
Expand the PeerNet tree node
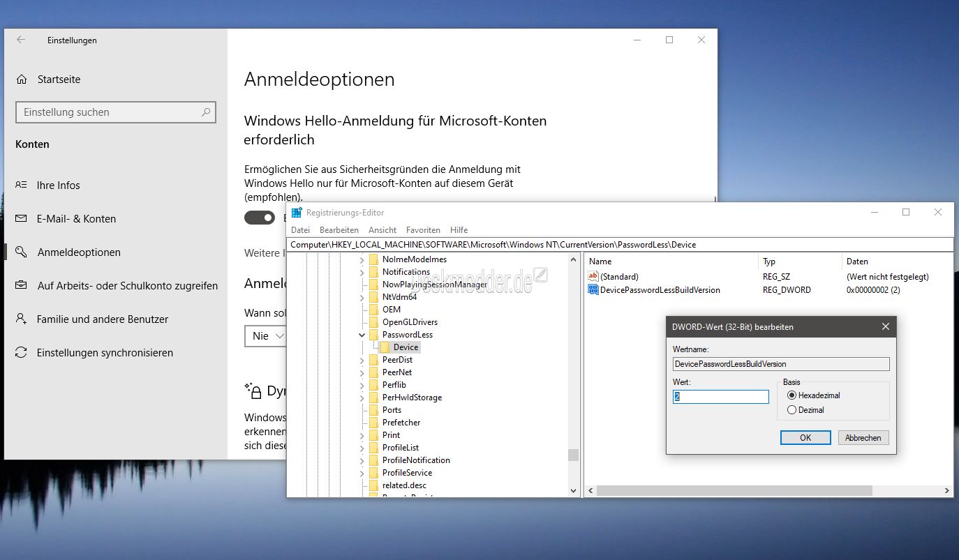(x=362, y=372)
